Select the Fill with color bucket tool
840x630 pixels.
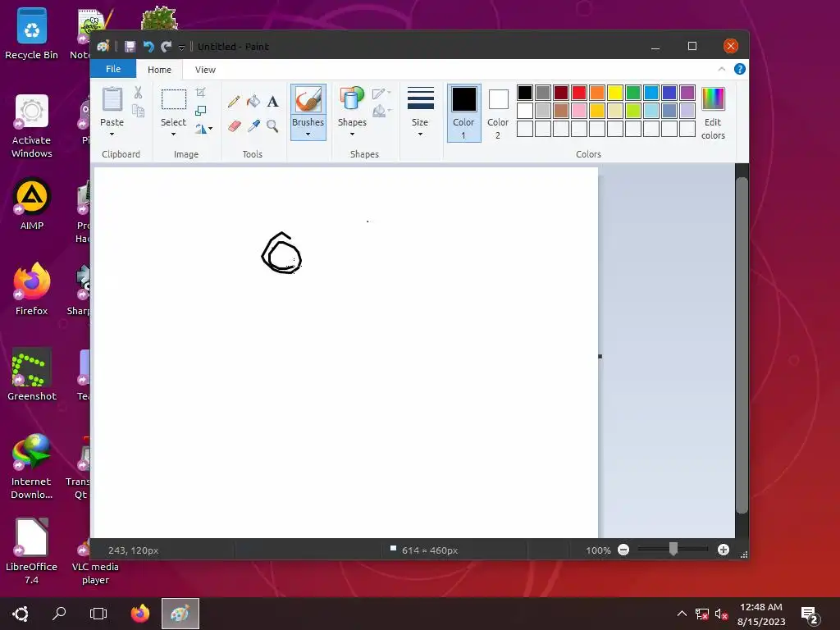253,101
